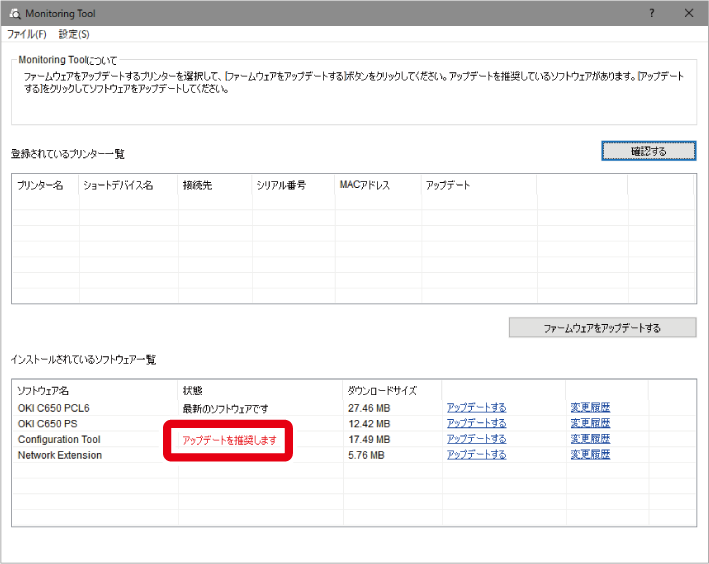Click アップデートする link for OKI C650 PS
Screen dimensions: 709x564
[x=476, y=423]
